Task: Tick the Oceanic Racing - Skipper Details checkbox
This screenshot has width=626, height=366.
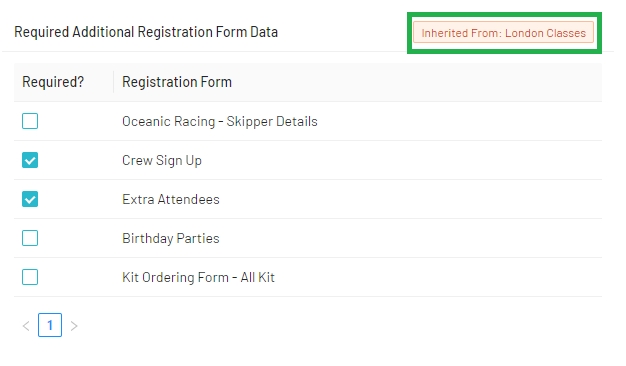Action: point(30,121)
